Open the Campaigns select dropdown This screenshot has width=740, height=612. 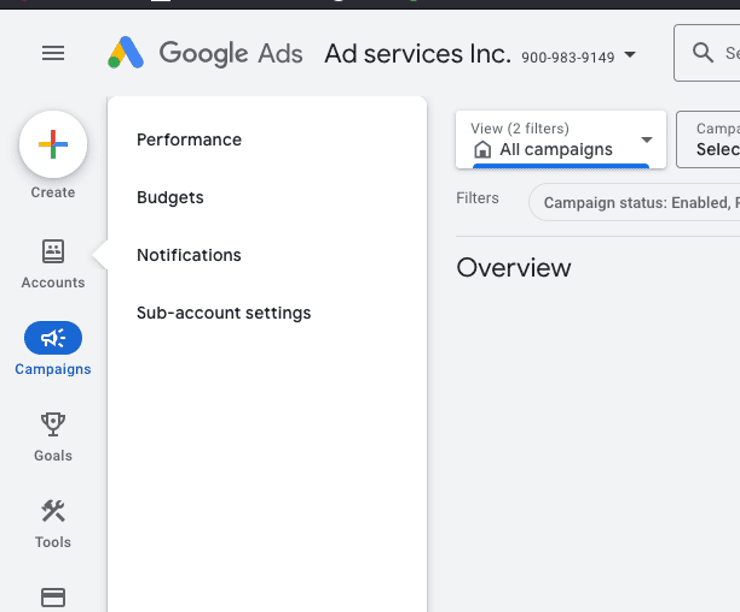tap(712, 139)
